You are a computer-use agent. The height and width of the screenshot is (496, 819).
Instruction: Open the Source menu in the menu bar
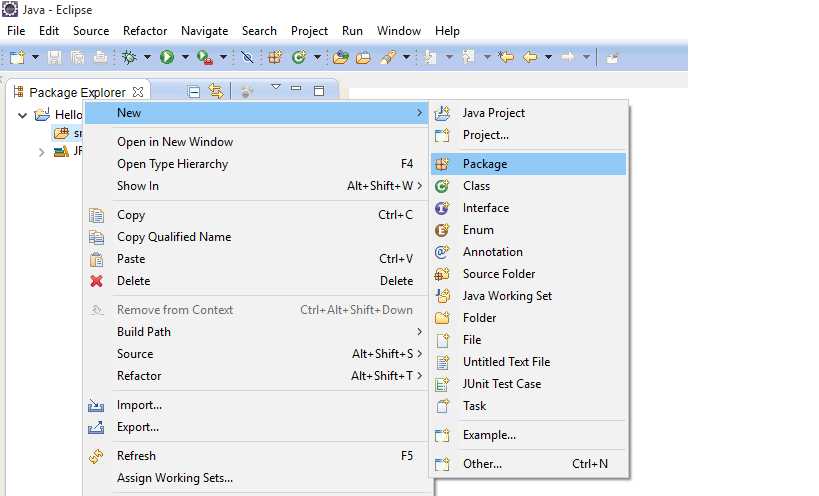[x=91, y=31]
